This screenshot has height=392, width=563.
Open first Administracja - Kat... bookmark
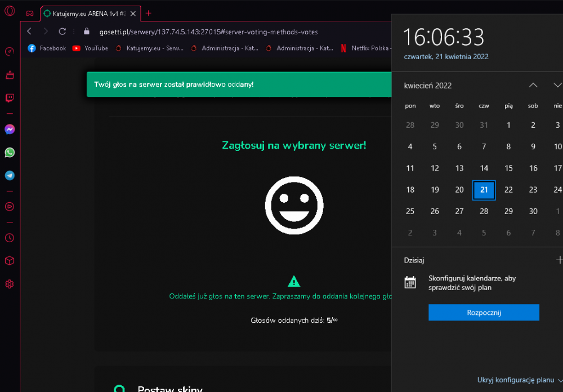coord(225,48)
